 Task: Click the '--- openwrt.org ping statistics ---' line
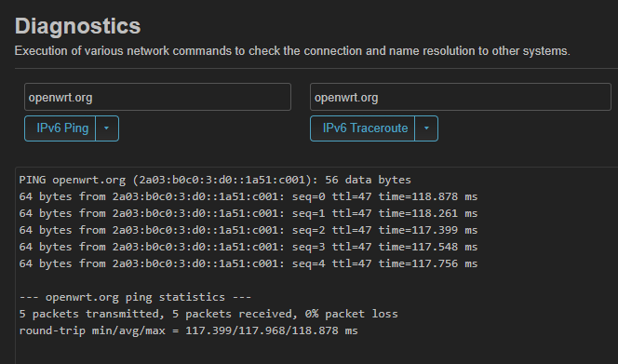click(135, 297)
